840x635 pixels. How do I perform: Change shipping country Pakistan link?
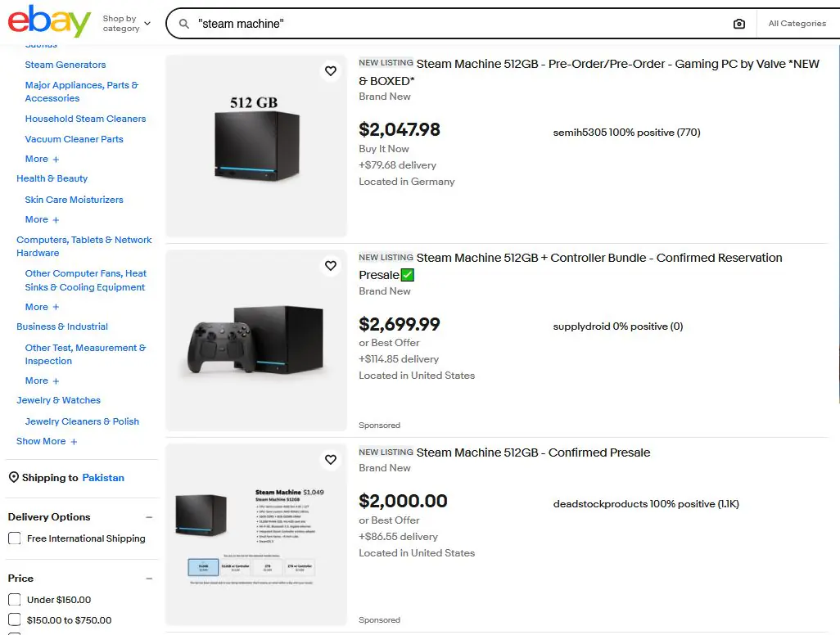[x=103, y=478]
